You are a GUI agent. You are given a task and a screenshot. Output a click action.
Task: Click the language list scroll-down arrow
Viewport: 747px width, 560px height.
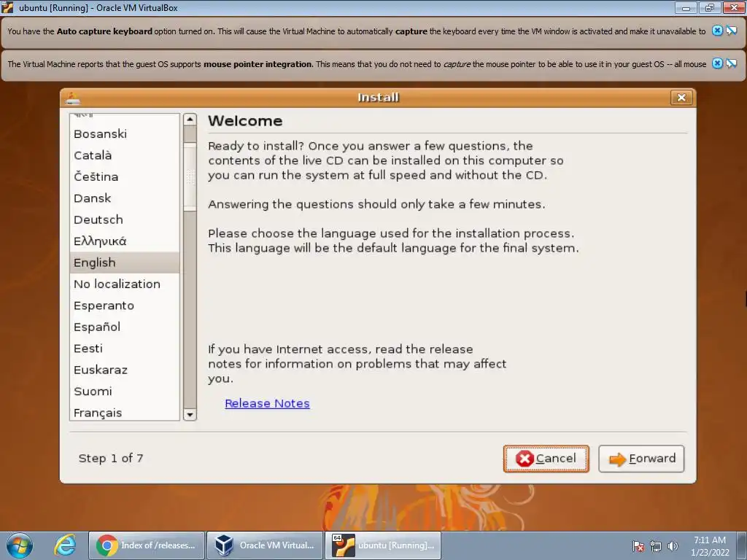point(190,414)
